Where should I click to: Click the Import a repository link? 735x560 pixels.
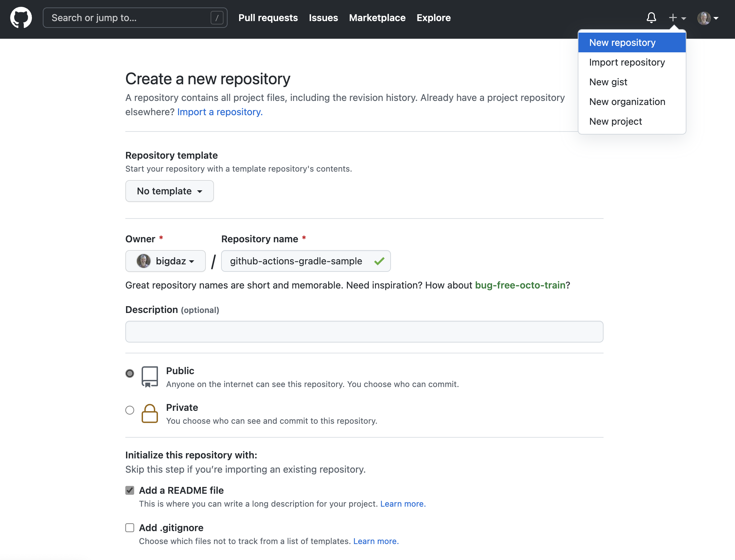coord(219,112)
